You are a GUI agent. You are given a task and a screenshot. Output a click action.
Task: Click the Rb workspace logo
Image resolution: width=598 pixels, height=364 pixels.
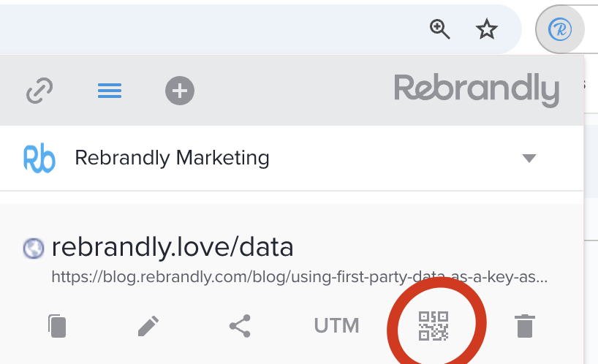39,158
